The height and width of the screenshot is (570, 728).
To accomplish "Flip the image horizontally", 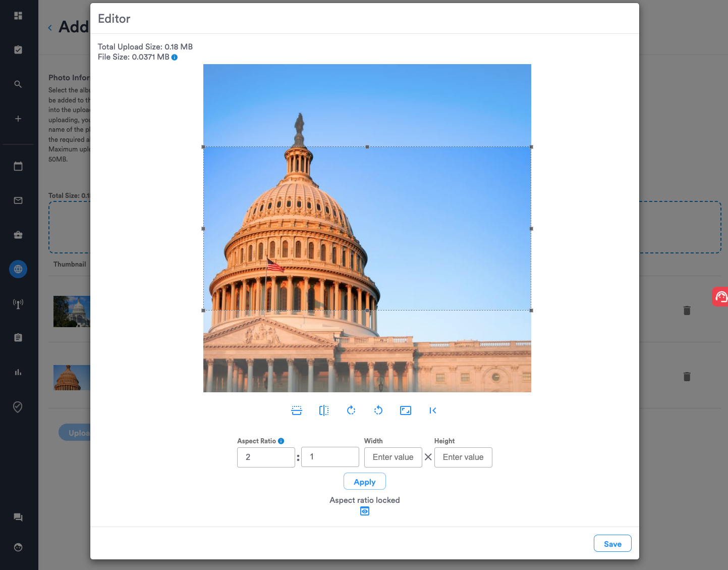I will (x=324, y=410).
